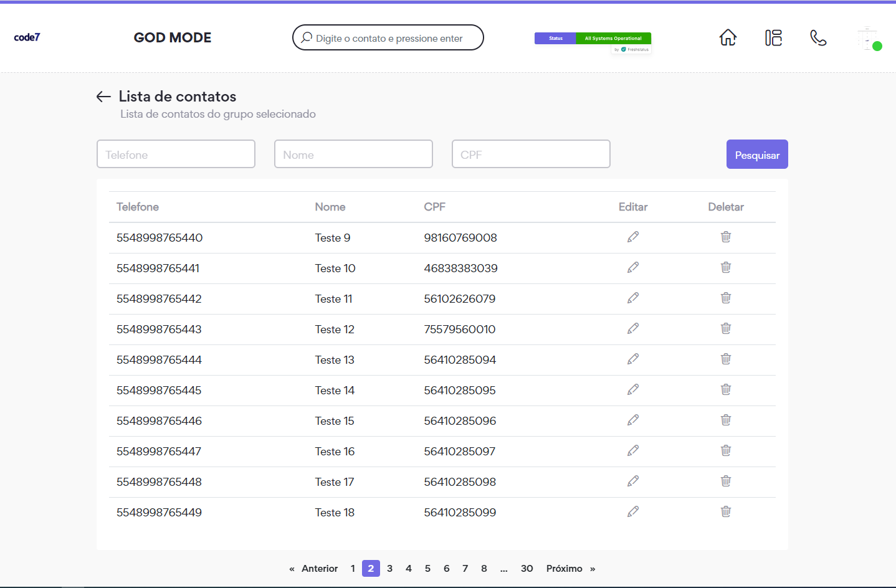Open the dashboard layout icon in the header
The height and width of the screenshot is (588, 896).
[x=773, y=38]
